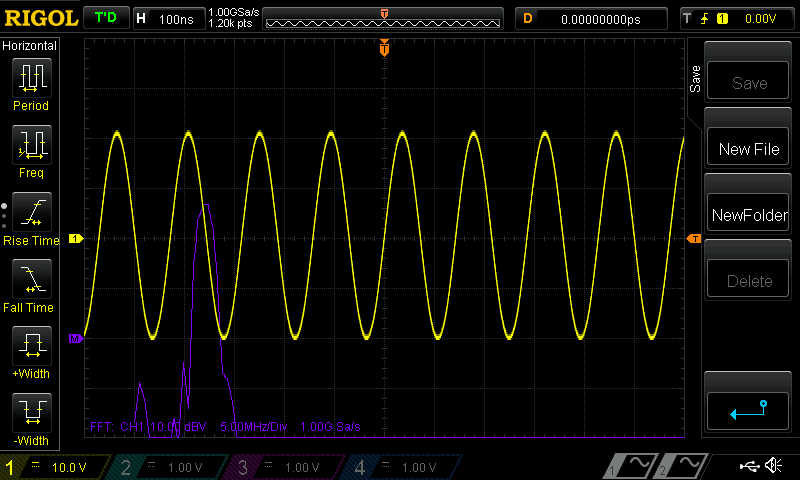Click the New File button
The height and width of the screenshot is (480, 800).
749,149
